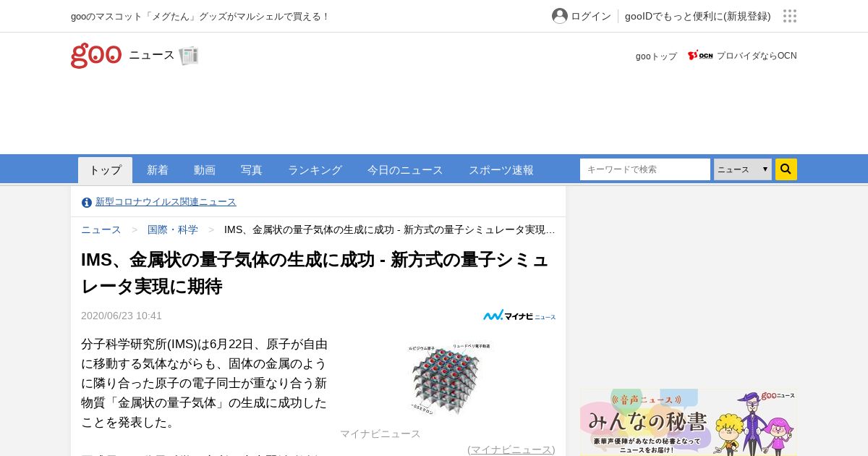Click the メグたん goods promo text

pyautogui.click(x=200, y=16)
